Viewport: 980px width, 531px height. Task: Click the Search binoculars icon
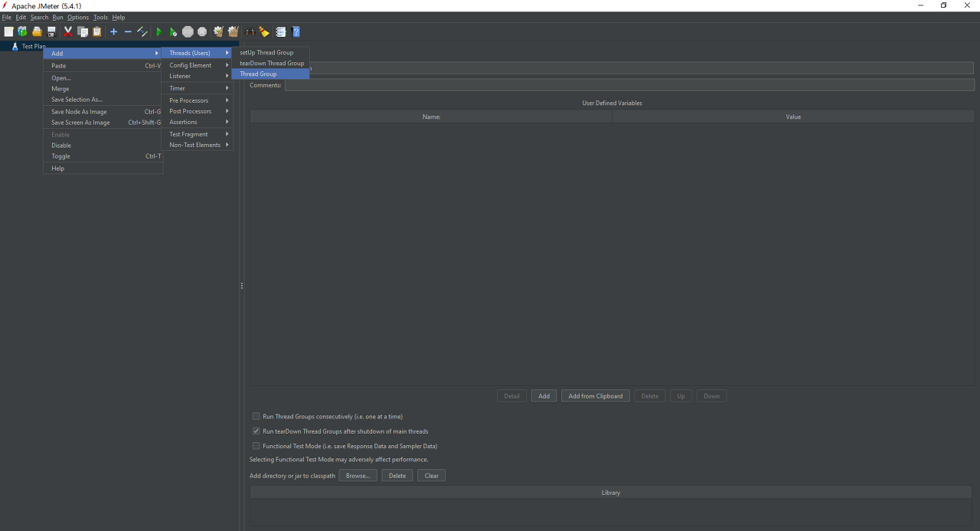[250, 31]
